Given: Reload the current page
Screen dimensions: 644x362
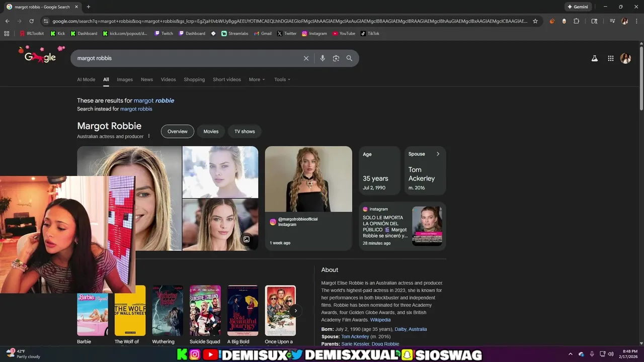Looking at the screenshot, I should 31,21.
